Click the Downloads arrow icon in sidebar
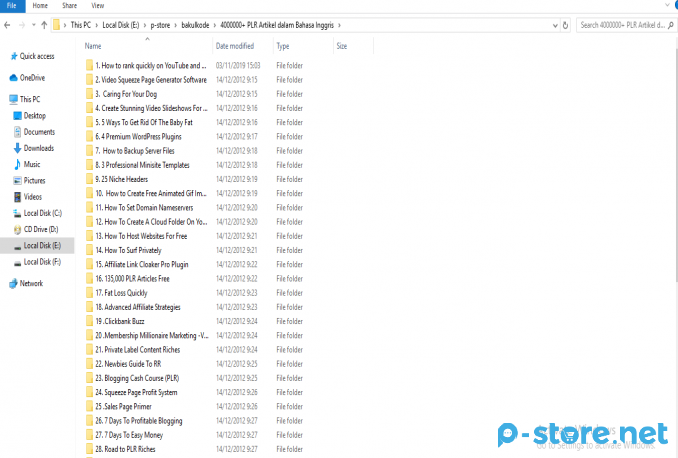 click(17, 148)
